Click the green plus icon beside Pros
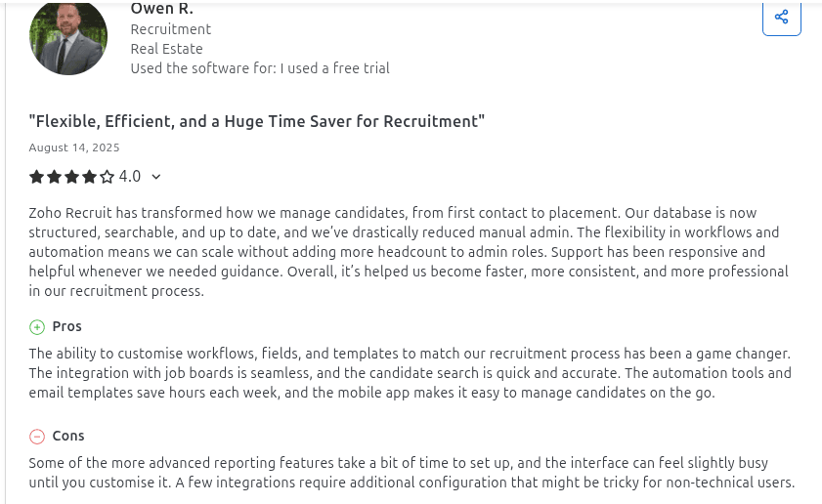The width and height of the screenshot is (822, 504). [37, 327]
